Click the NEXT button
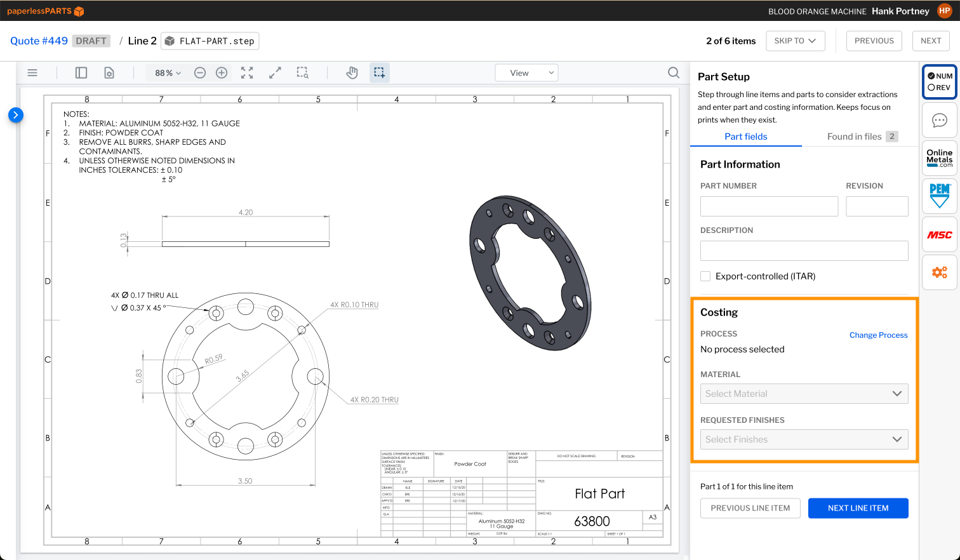This screenshot has width=960, height=560. coord(931,41)
